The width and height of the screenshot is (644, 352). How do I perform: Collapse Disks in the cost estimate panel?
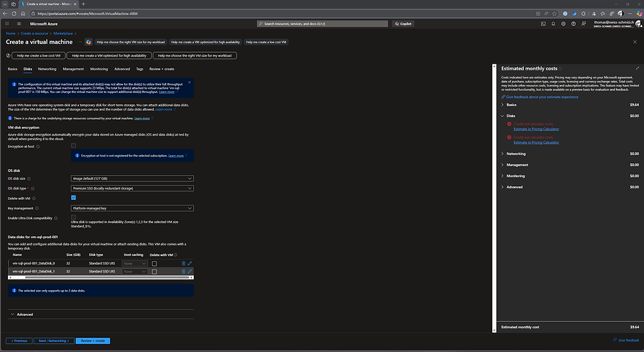(x=570, y=116)
